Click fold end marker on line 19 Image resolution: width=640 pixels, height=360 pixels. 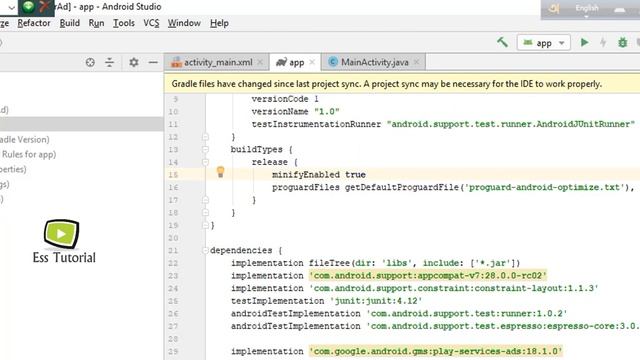click(205, 225)
